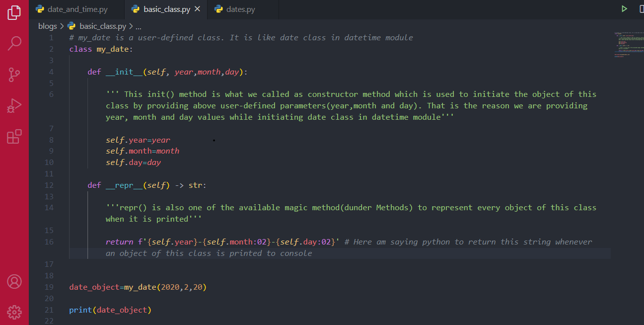644x325 pixels.
Task: Open the Extensions view
Action: click(14, 136)
